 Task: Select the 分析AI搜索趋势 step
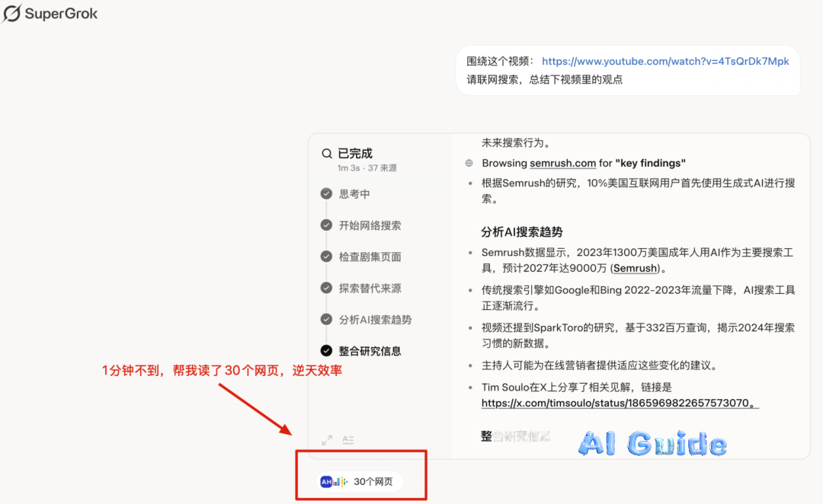[x=375, y=320]
